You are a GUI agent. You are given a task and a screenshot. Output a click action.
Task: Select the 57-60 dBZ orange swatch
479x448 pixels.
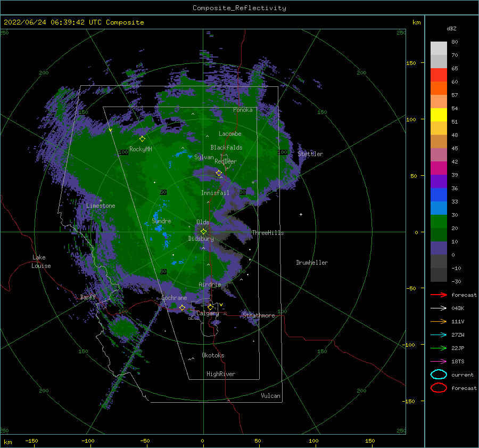[x=439, y=88]
